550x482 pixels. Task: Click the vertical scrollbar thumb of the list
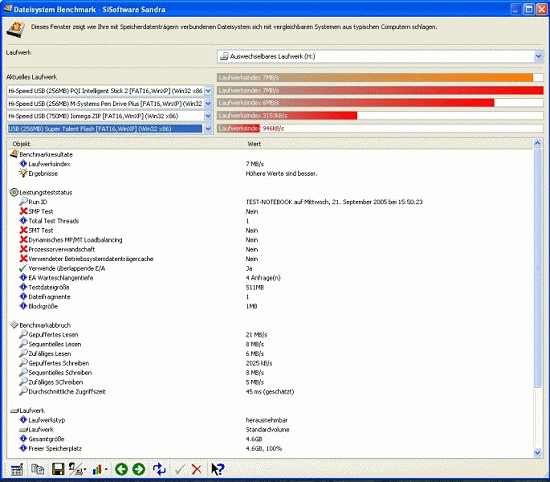(537, 267)
